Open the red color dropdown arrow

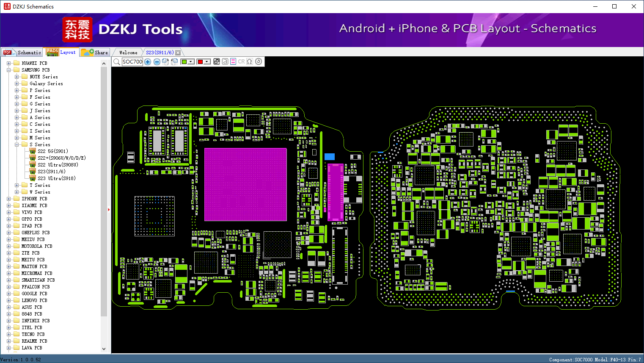coord(207,62)
